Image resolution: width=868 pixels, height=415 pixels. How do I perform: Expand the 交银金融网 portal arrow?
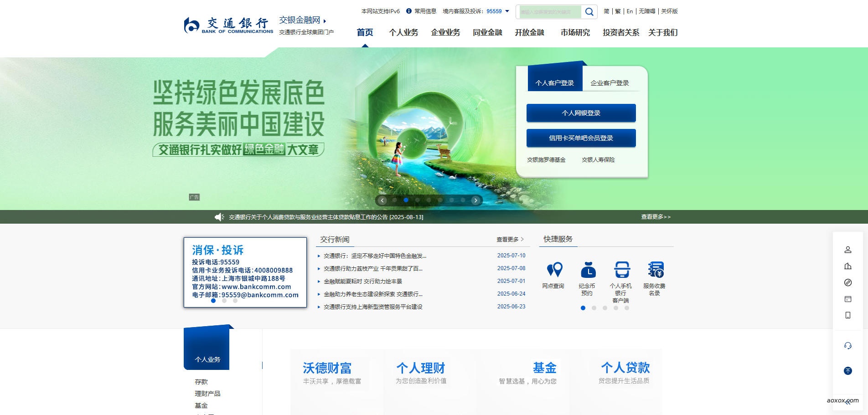(325, 21)
